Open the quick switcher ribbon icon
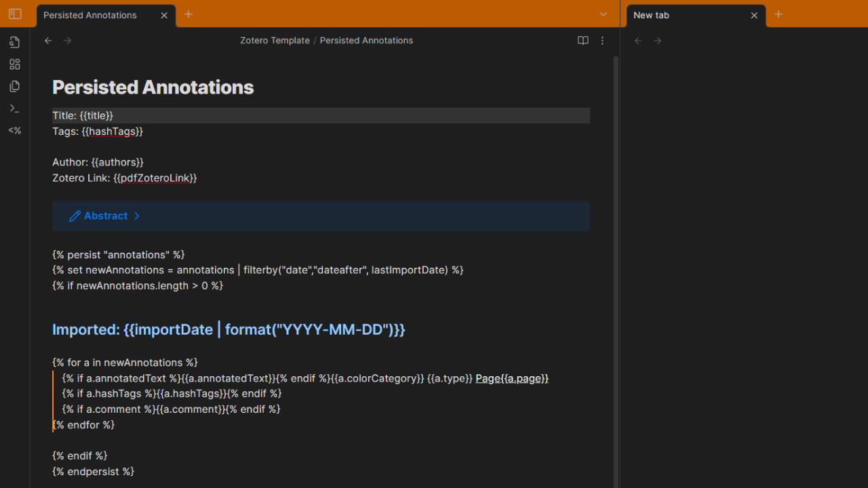The width and height of the screenshot is (868, 488). click(x=15, y=42)
